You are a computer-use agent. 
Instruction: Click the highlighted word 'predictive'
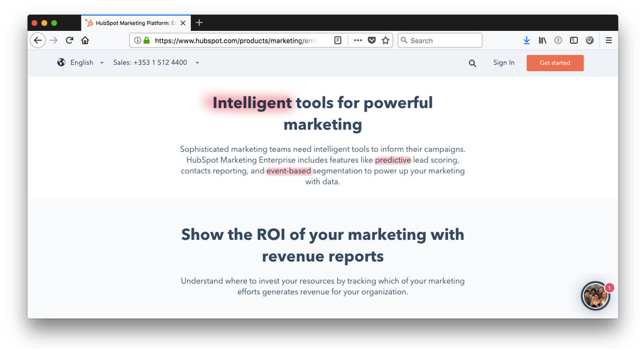(392, 160)
